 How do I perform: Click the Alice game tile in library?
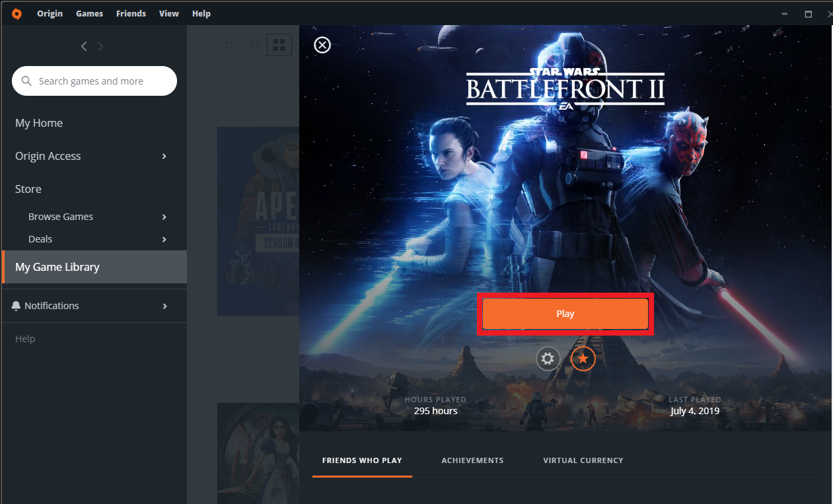click(x=258, y=453)
